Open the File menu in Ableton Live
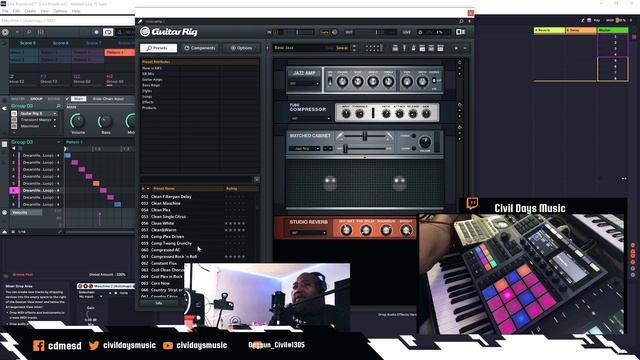Viewport: 640px width, 360px height. pos(5,11)
